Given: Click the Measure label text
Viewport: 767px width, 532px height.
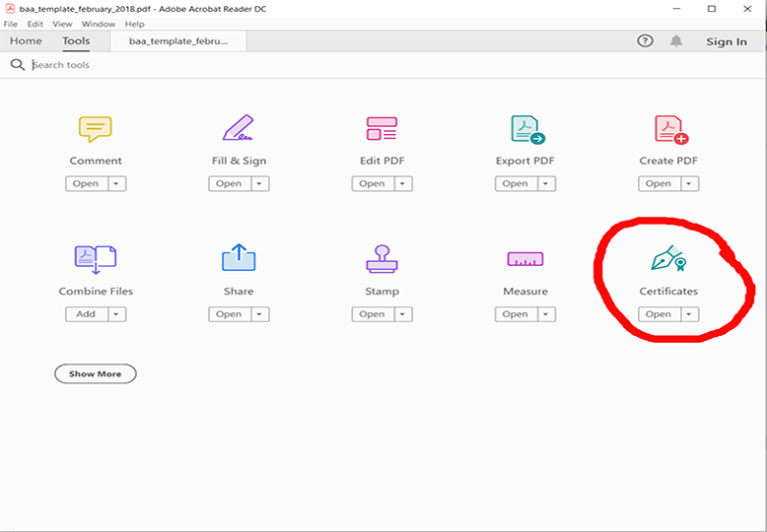Looking at the screenshot, I should [525, 292].
